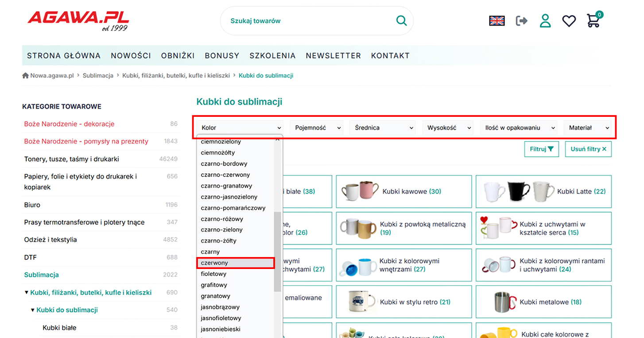The image size is (644, 338).
Task: Open the Materiał dropdown filter
Action: [x=587, y=128]
